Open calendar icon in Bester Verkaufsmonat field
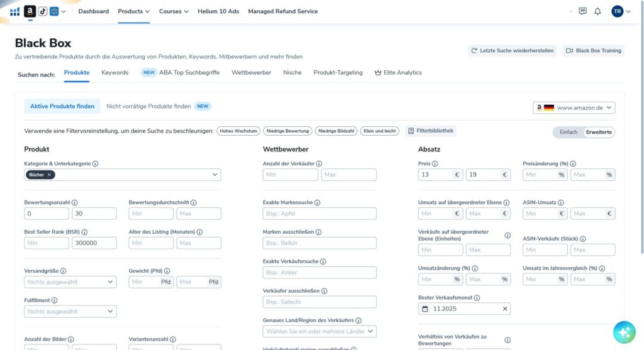The height and width of the screenshot is (350, 644). 425,309
